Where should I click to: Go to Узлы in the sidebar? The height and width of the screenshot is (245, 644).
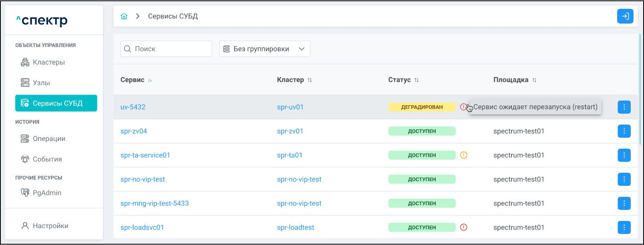point(41,83)
